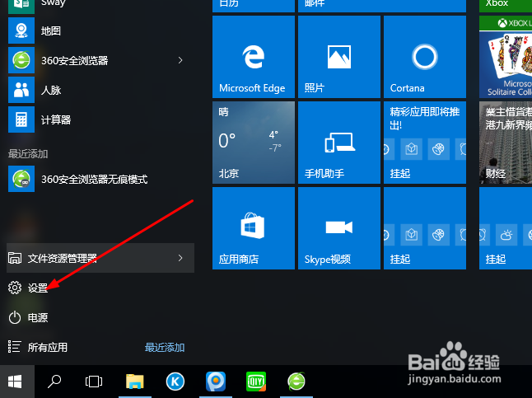Open the Xbox tile
532x398 pixels.
click(x=506, y=6)
